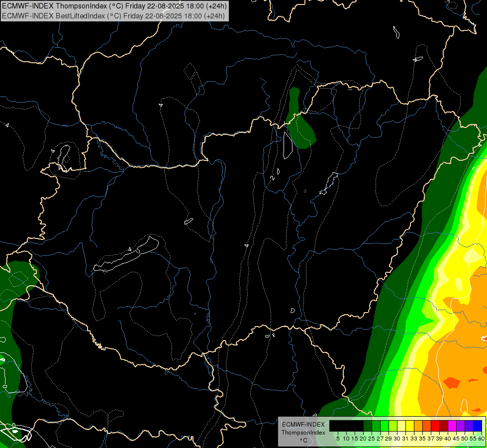This screenshot has width=487, height=448.
Task: Pick the bright yellow 31–33 legend swatch
Action: (x=410, y=426)
